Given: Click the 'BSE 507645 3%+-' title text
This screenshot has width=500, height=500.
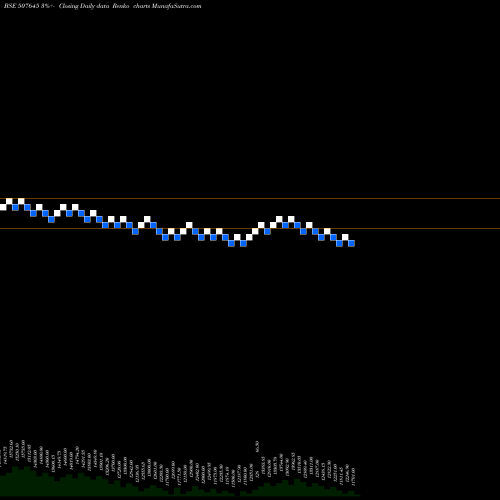Looking at the screenshot, I should 29,6.
